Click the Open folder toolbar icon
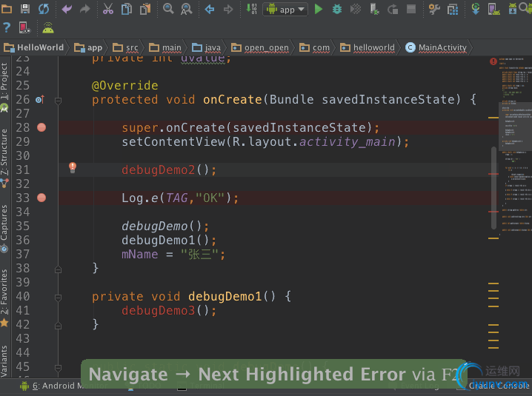Screen dimensions: 532x396 pos(7,9)
